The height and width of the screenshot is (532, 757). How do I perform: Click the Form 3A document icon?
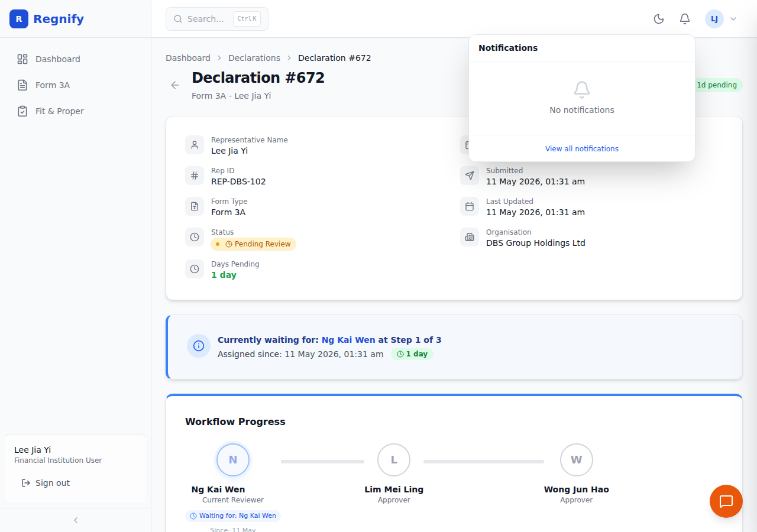[22, 85]
